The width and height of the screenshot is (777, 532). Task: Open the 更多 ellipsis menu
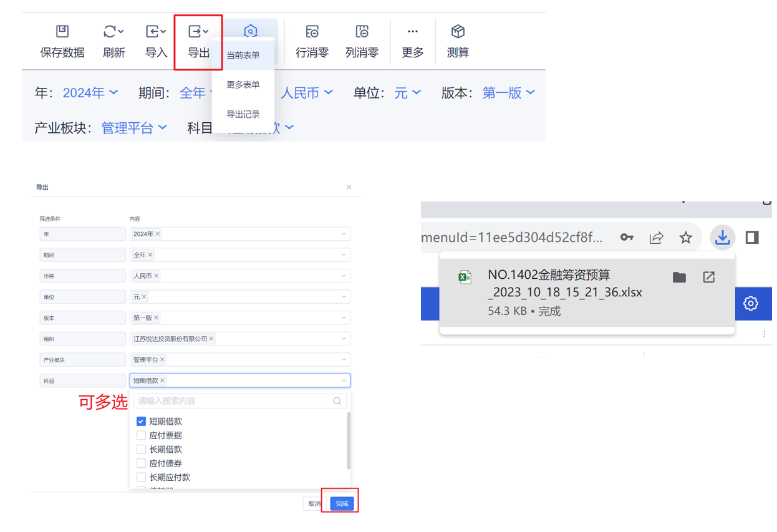tap(412, 32)
